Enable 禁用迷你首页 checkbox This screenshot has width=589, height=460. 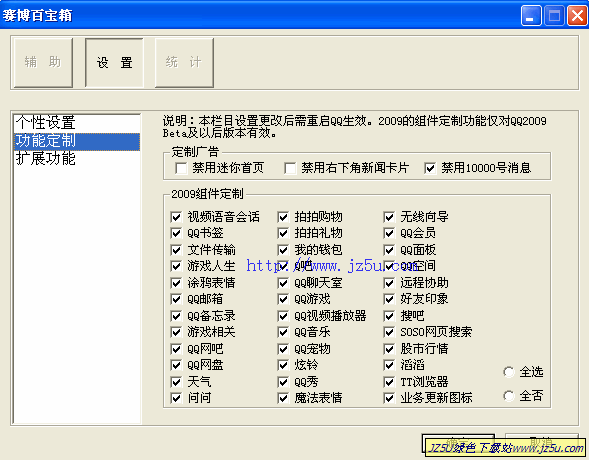click(x=181, y=168)
